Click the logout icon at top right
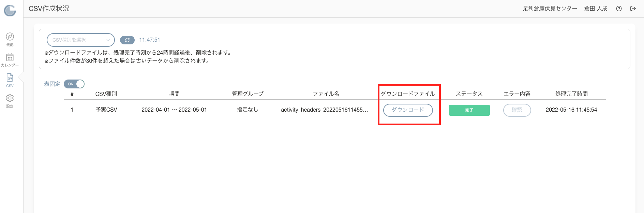644x213 pixels. 633,9
